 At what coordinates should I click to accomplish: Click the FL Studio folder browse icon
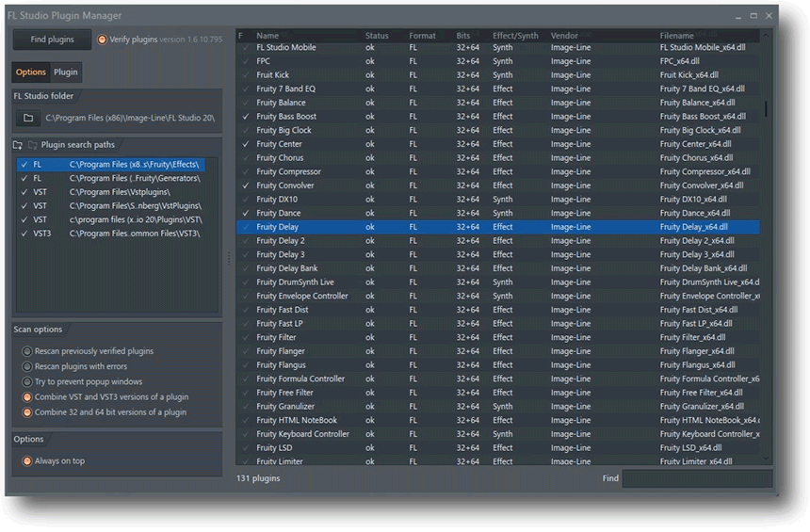(x=28, y=119)
